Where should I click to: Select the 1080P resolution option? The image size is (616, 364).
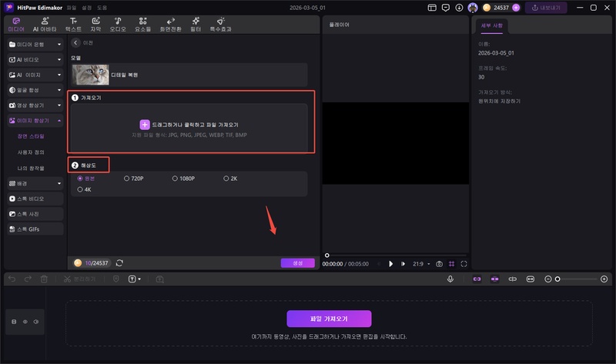[175, 179]
